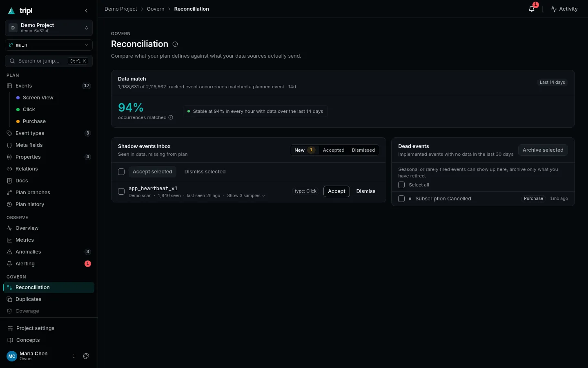Open Plan branches in the sidebar
Screen dimensions: 588x368
click(x=49, y=193)
